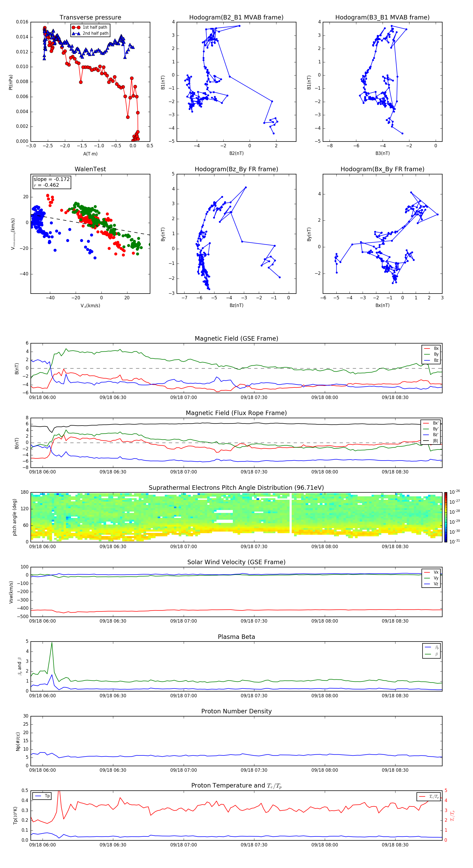Screen dimensions: 473x868
Task: Click 'Bx' legend entry in GSE magnetic field
Action: tap(431, 349)
